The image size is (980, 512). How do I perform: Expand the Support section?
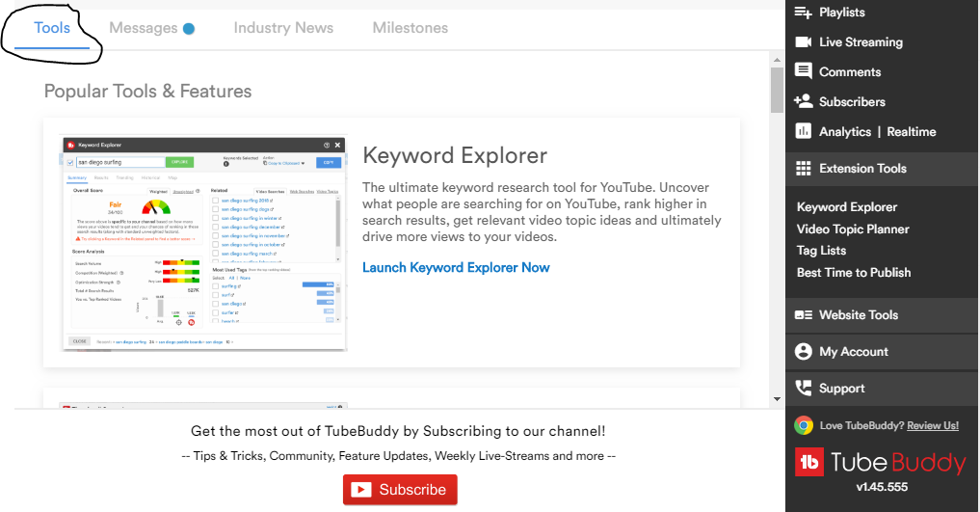(882, 389)
